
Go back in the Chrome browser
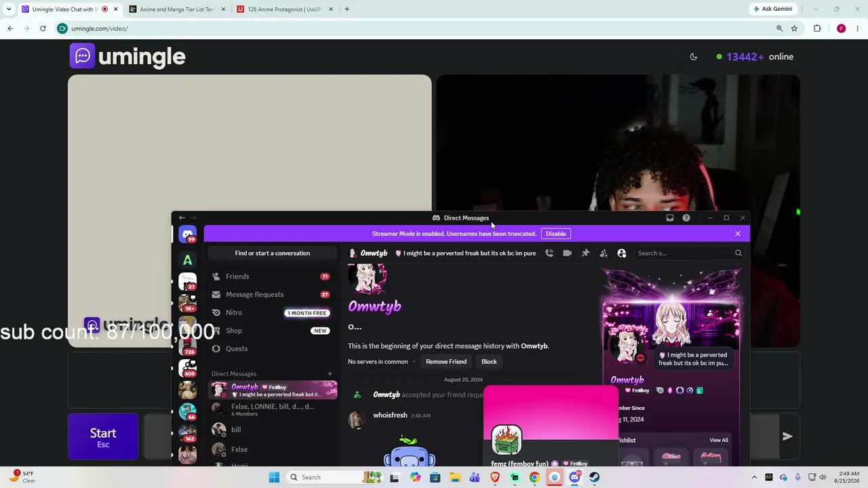click(x=10, y=28)
